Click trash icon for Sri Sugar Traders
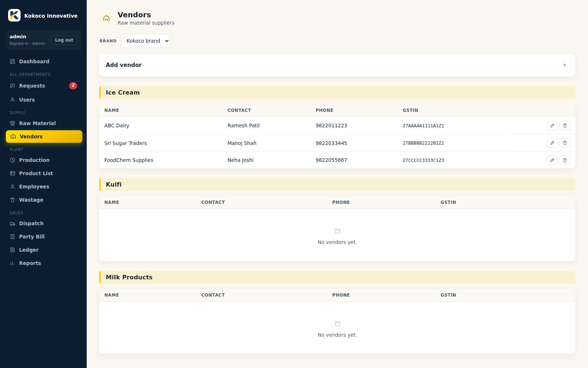 (565, 143)
